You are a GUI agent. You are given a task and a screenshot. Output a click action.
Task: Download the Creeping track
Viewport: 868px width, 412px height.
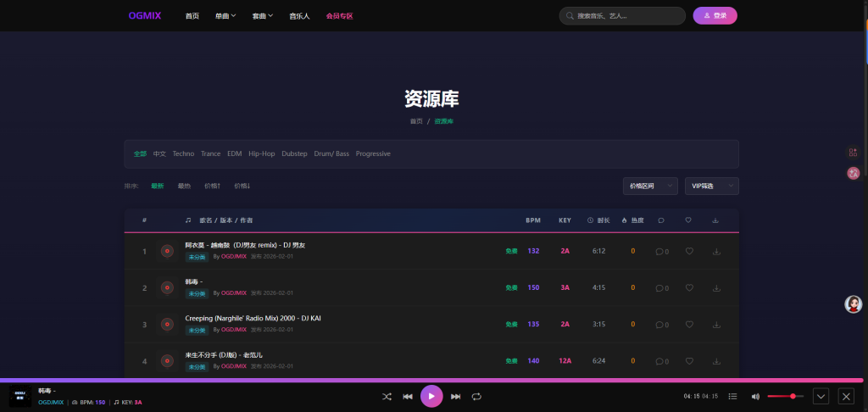tap(716, 325)
